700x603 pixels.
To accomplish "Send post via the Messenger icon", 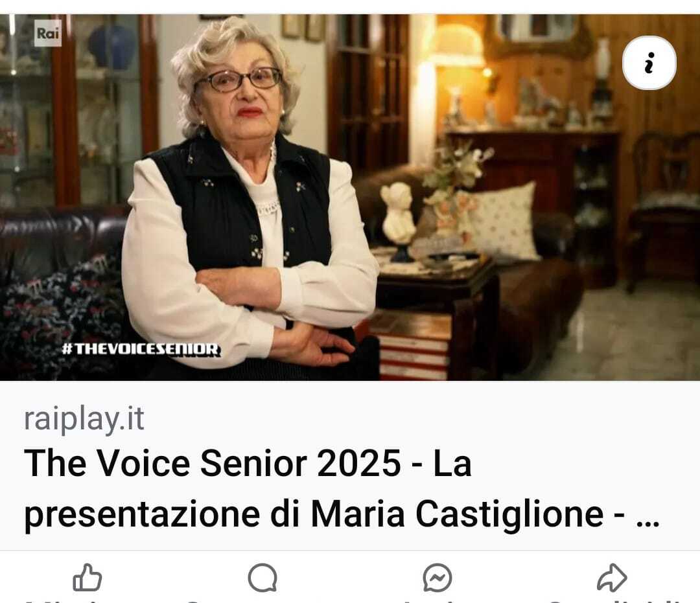I will pos(437,578).
